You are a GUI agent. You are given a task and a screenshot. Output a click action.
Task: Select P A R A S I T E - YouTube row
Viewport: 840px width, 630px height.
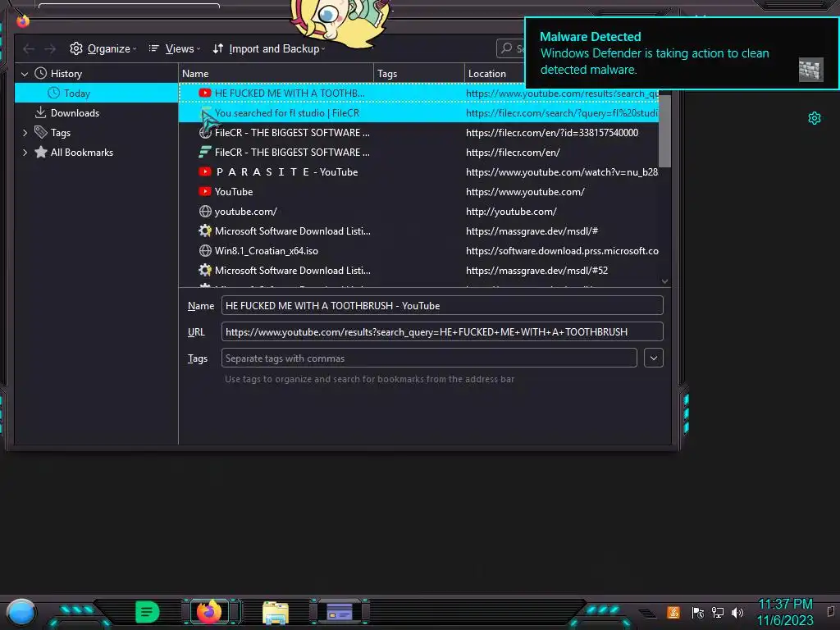[x=418, y=172]
